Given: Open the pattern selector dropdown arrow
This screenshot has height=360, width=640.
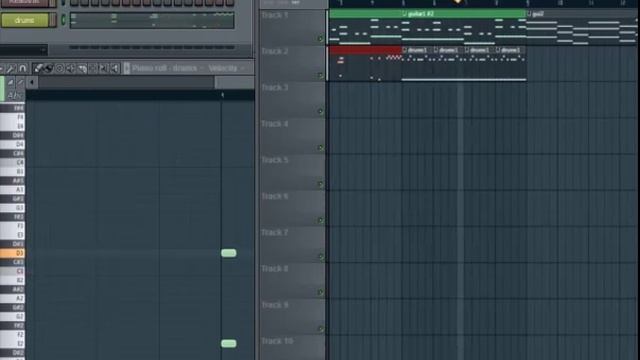Looking at the screenshot, I should click(43, 50).
